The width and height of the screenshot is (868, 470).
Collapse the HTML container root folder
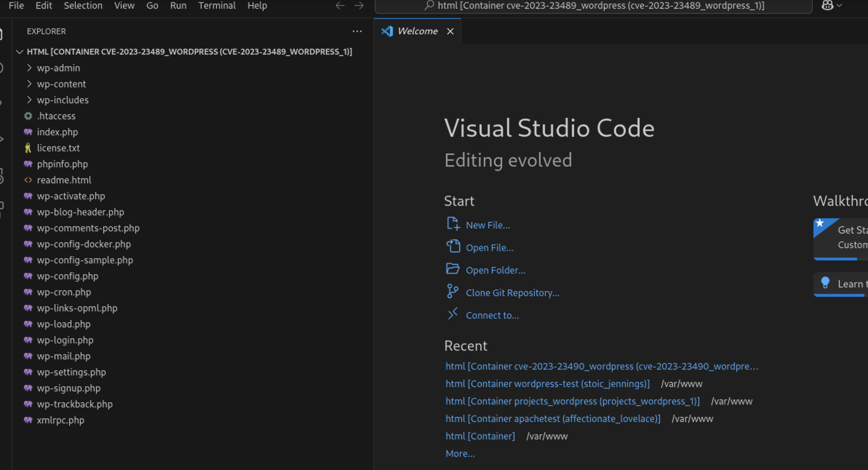(x=189, y=52)
